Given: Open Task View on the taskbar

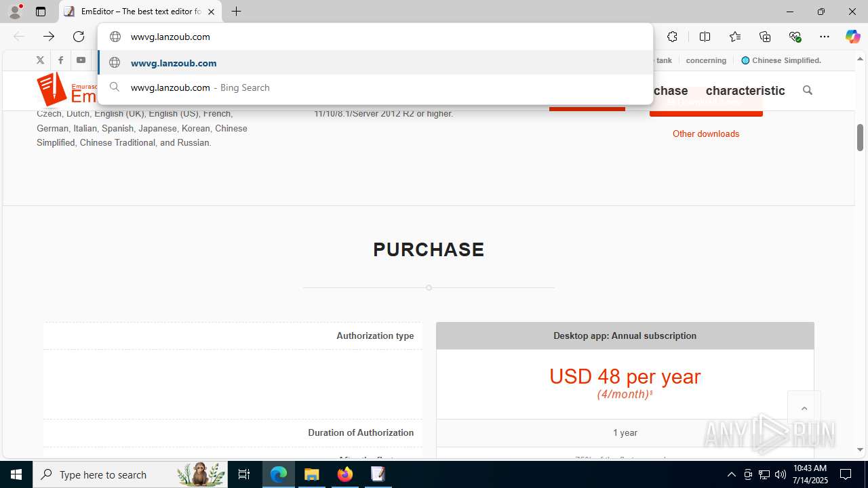Looking at the screenshot, I should [x=244, y=474].
